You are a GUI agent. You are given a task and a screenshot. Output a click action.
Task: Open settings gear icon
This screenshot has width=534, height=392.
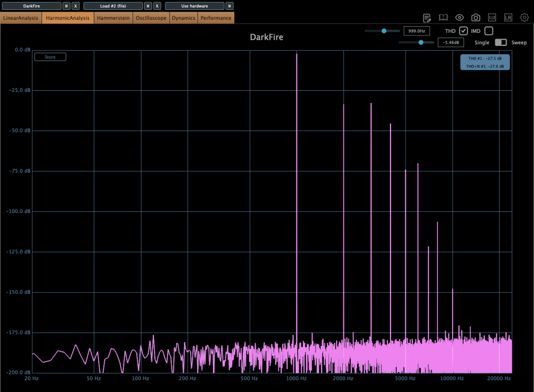[524, 18]
